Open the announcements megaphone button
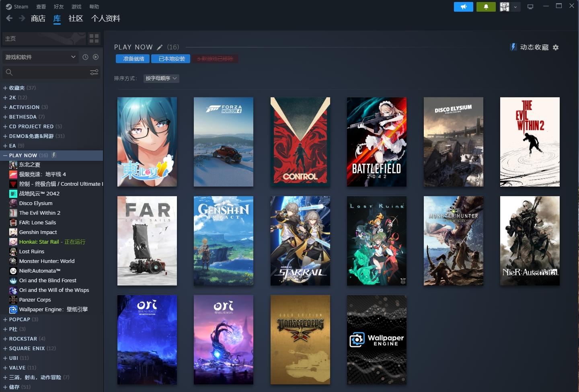 [464, 7]
